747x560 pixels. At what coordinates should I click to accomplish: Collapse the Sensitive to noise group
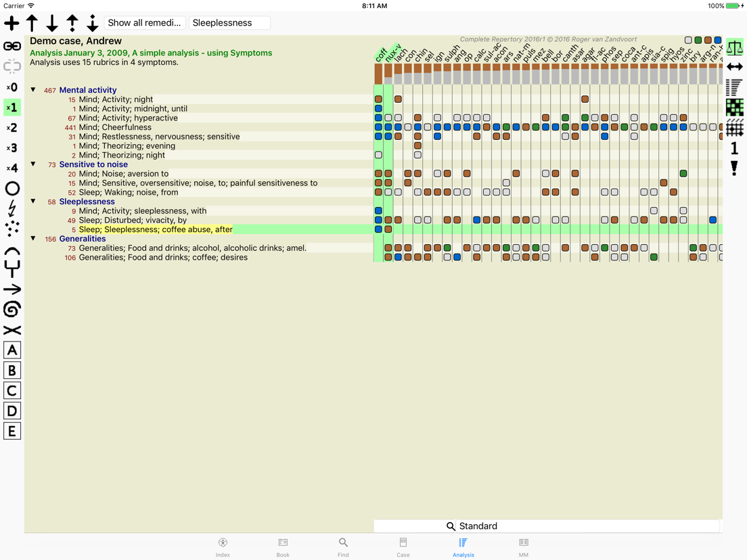[x=33, y=164]
